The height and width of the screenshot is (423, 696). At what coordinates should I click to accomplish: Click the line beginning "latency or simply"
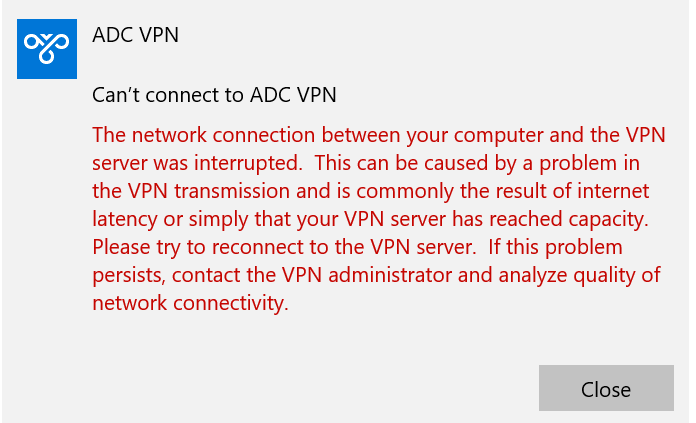coord(370,219)
